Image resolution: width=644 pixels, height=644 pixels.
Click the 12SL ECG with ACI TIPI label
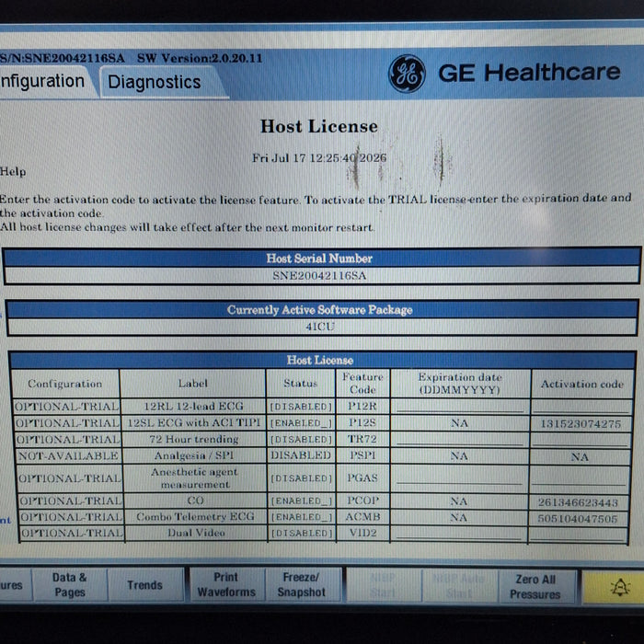pos(194,422)
